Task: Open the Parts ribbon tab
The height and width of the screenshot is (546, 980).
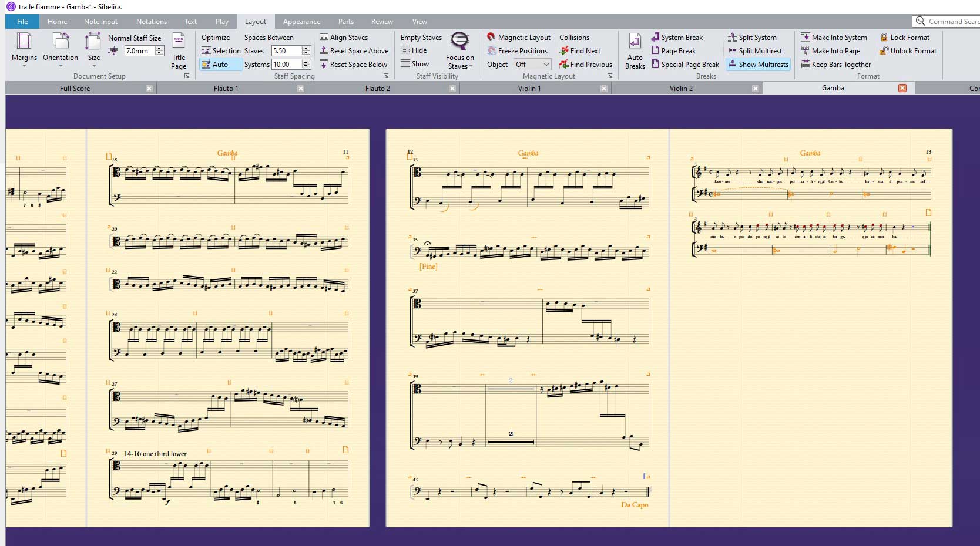Action: 346,22
